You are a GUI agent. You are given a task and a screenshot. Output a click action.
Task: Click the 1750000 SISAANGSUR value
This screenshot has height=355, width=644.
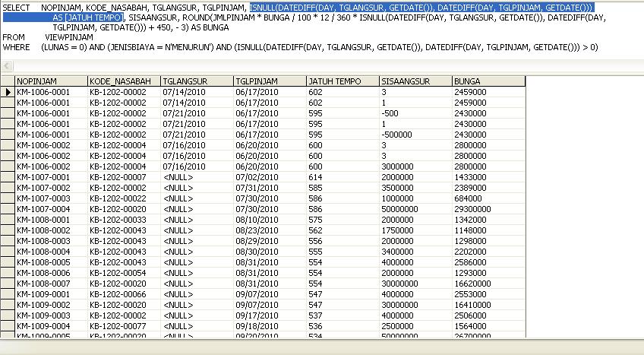(415, 230)
